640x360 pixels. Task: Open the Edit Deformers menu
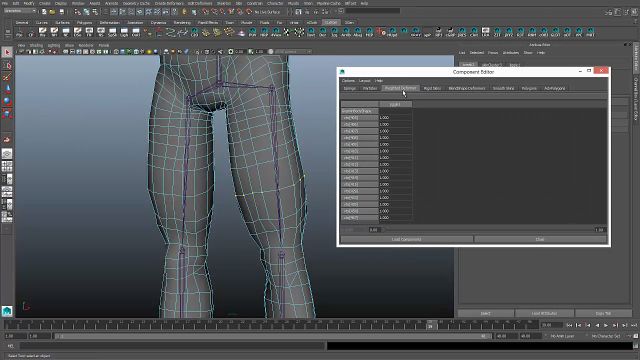[200, 3]
